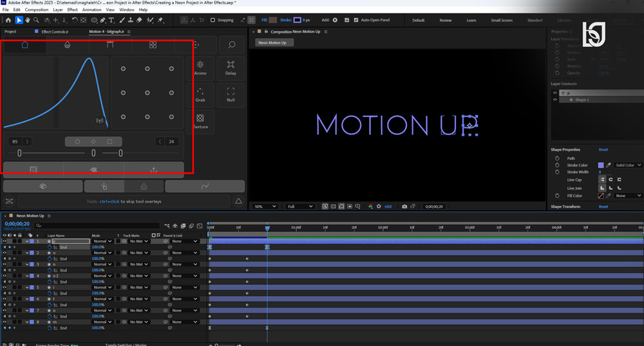Viewport: 644px width, 346px height.
Task: Click Reset next to Shape Properties
Action: (603, 150)
